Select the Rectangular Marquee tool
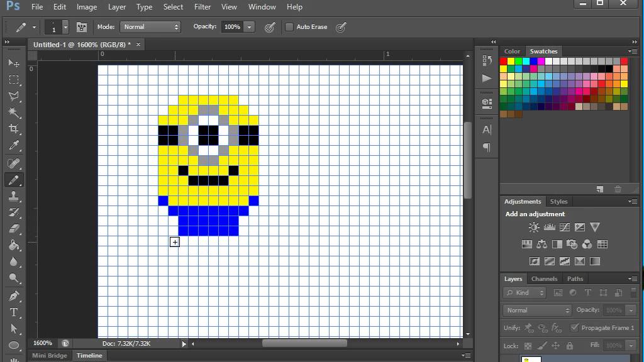This screenshot has width=644, height=362. tap(14, 80)
